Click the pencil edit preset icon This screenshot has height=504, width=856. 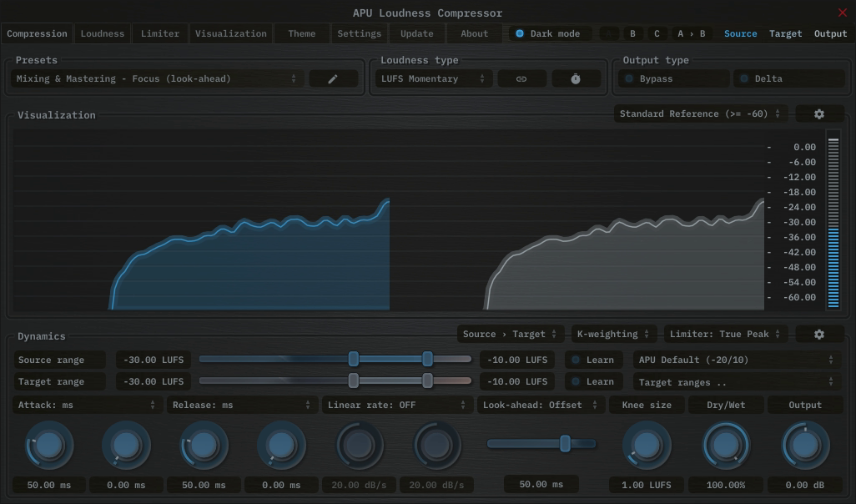click(333, 78)
